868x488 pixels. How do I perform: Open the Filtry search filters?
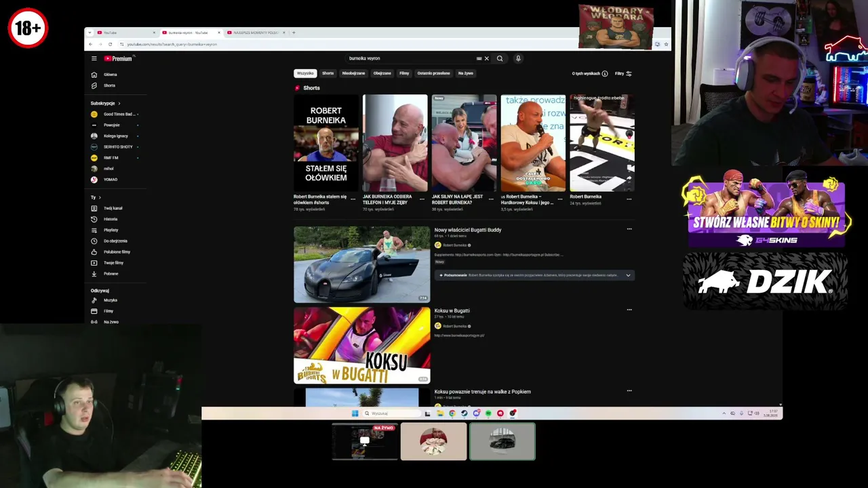pyautogui.click(x=623, y=73)
